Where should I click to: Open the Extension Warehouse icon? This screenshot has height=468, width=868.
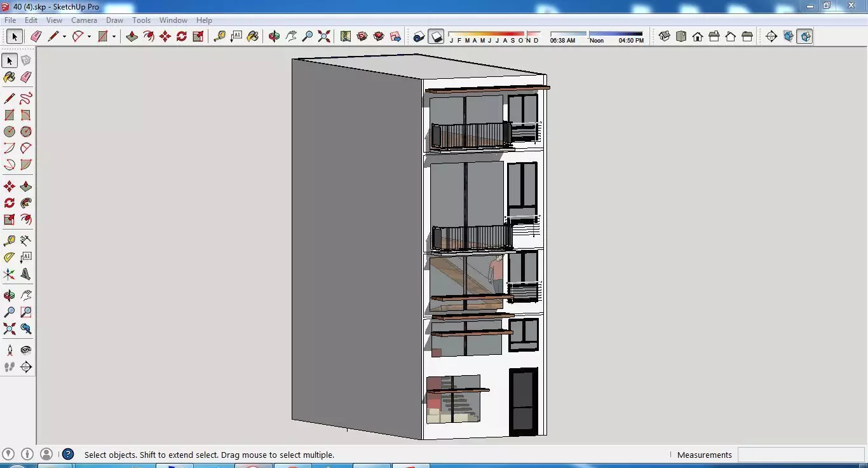(x=379, y=36)
